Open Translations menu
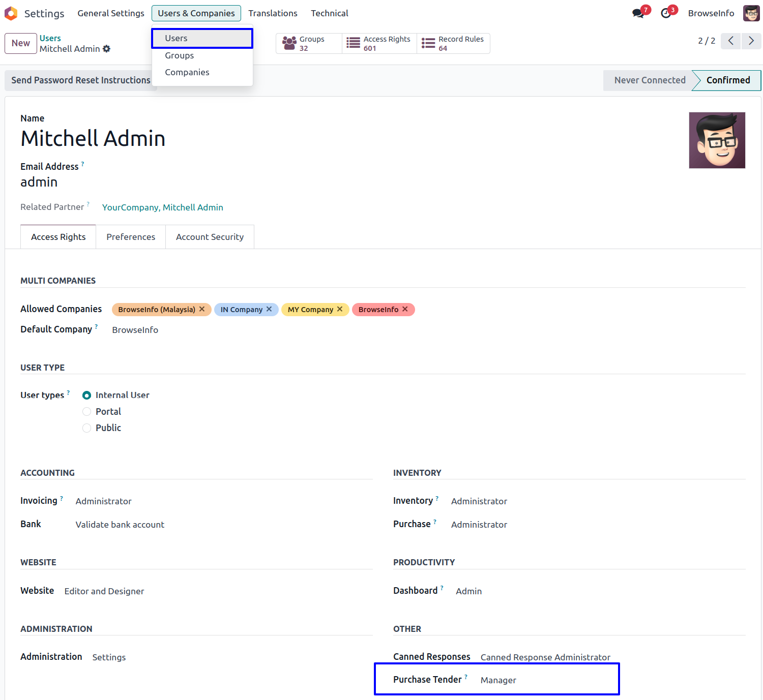Image resolution: width=763 pixels, height=700 pixels. [x=273, y=13]
